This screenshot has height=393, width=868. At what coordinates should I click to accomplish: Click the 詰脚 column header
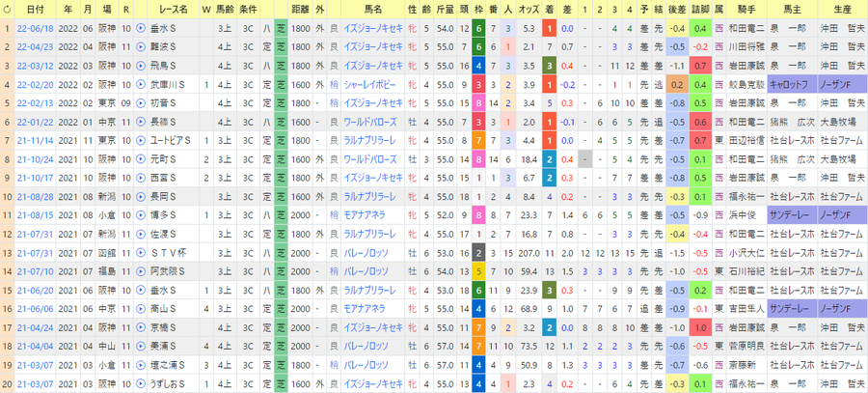pyautogui.click(x=701, y=10)
